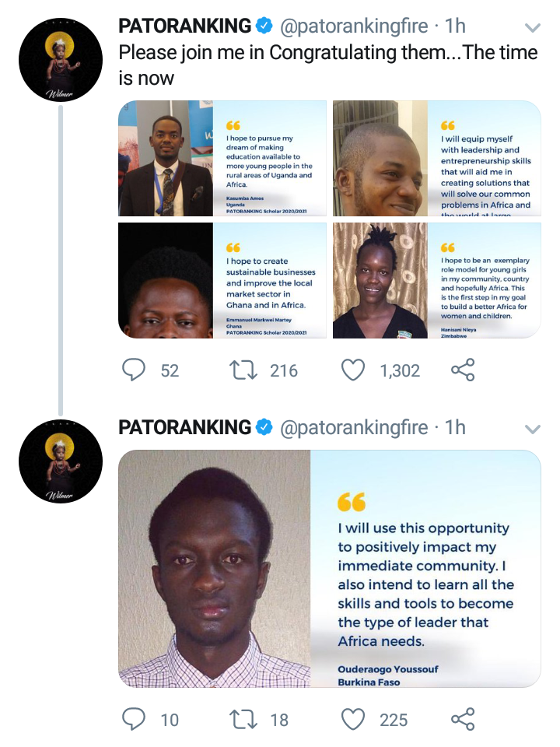Retweet the tweet with 18 retweets

(x=243, y=719)
